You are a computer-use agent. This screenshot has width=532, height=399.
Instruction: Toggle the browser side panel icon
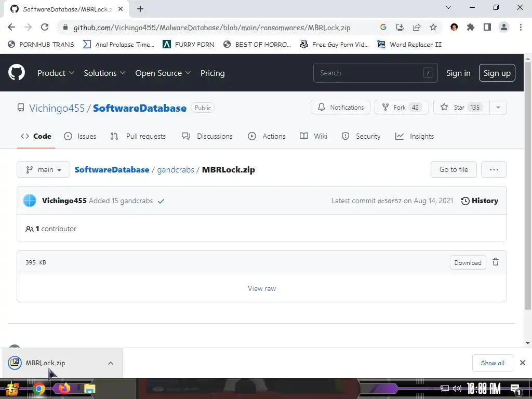[487, 27]
